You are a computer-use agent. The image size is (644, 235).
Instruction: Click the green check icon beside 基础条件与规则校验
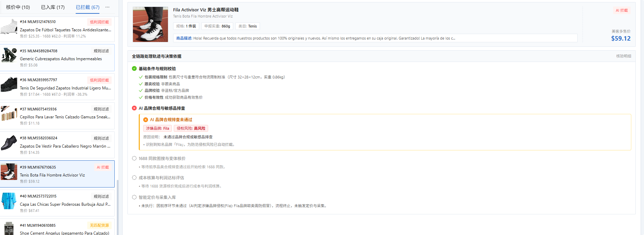[134, 68]
